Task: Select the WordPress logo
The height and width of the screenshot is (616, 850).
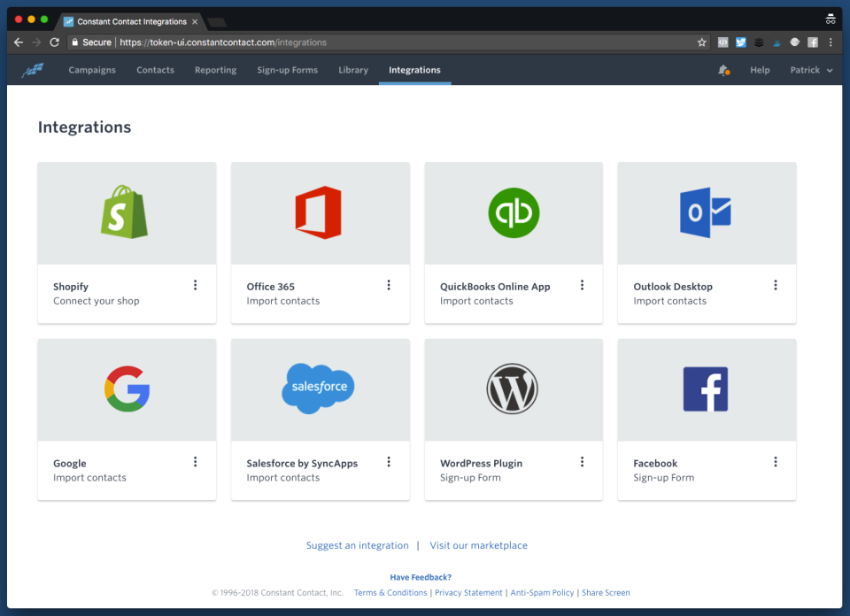Action: (x=513, y=389)
